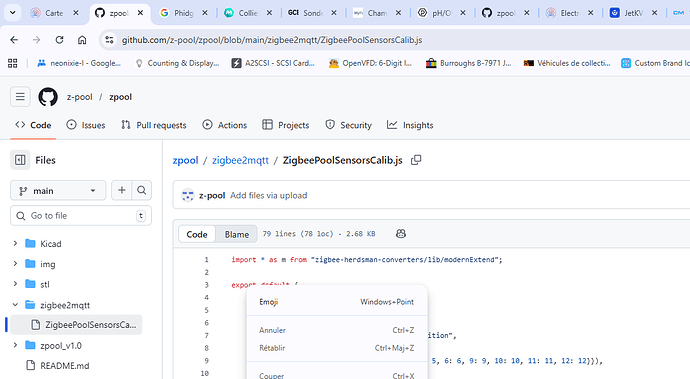
Task: Expand the Kicad folder
Action: coord(15,243)
